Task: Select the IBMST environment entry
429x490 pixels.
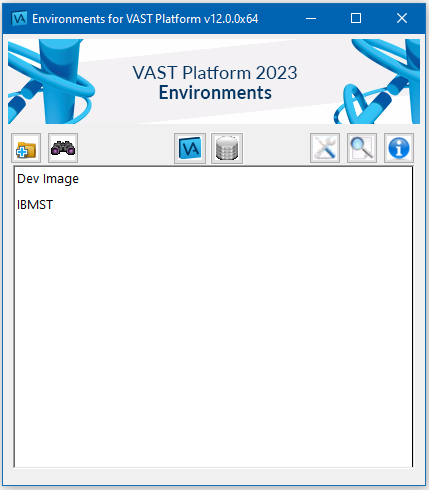Action: point(35,205)
